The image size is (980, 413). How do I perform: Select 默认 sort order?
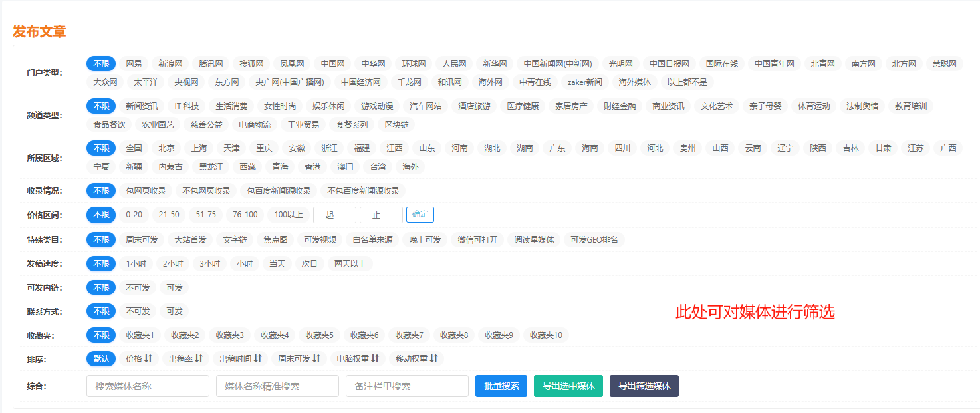pyautogui.click(x=101, y=359)
